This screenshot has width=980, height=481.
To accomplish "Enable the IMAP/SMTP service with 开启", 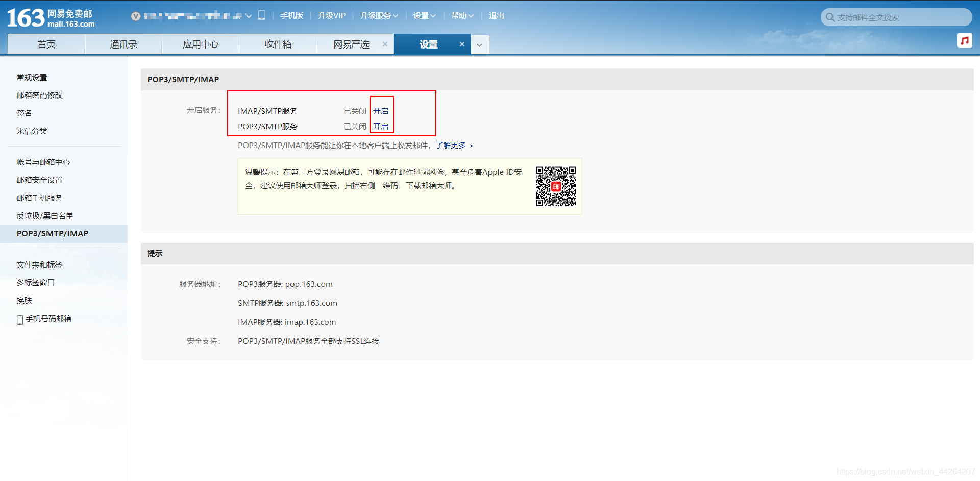I will (x=381, y=111).
